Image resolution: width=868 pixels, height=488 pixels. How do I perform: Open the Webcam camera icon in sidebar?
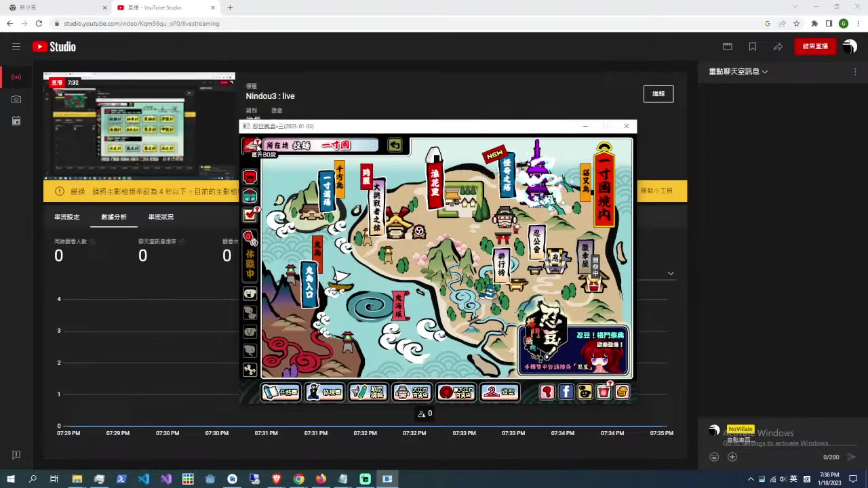16,99
